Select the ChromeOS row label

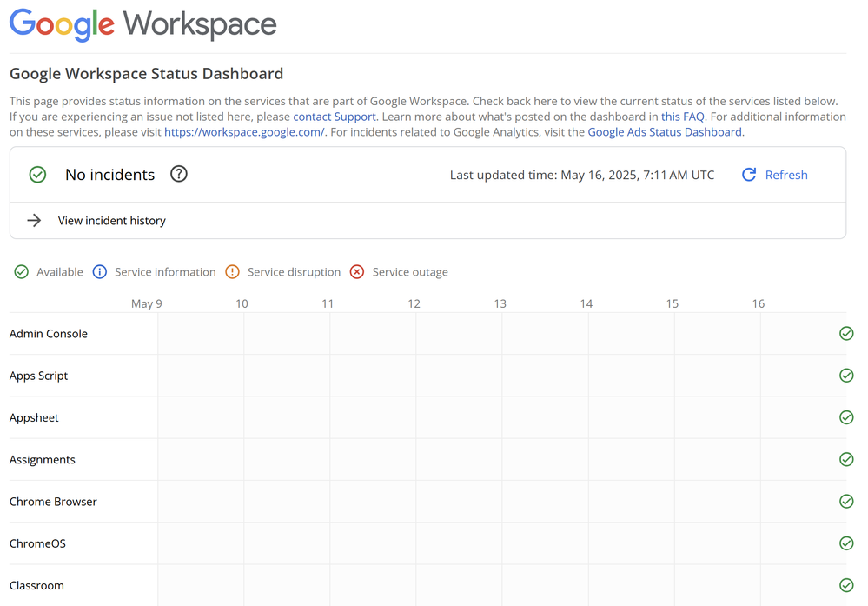37,544
